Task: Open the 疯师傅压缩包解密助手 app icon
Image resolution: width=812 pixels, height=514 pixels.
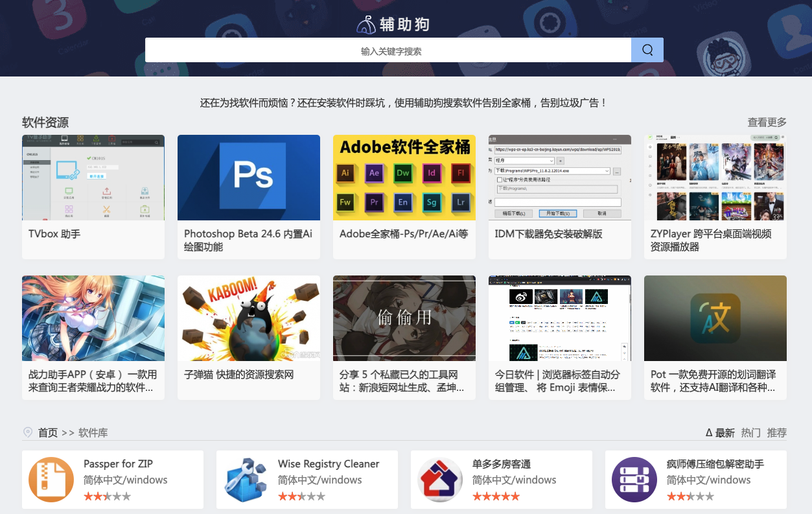Action: 634,480
